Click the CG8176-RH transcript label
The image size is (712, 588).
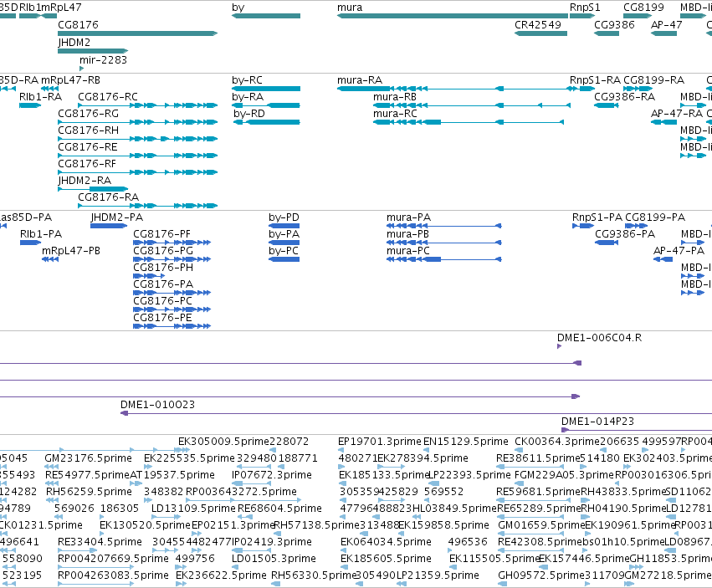point(88,130)
